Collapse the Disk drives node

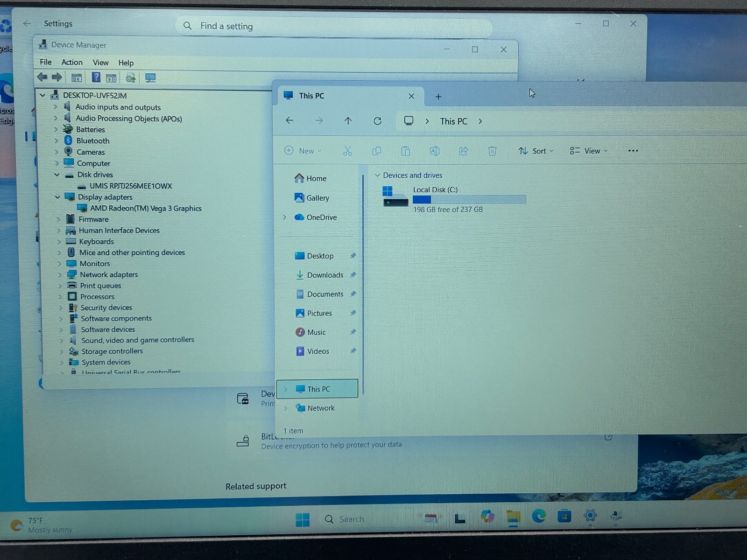(x=57, y=175)
